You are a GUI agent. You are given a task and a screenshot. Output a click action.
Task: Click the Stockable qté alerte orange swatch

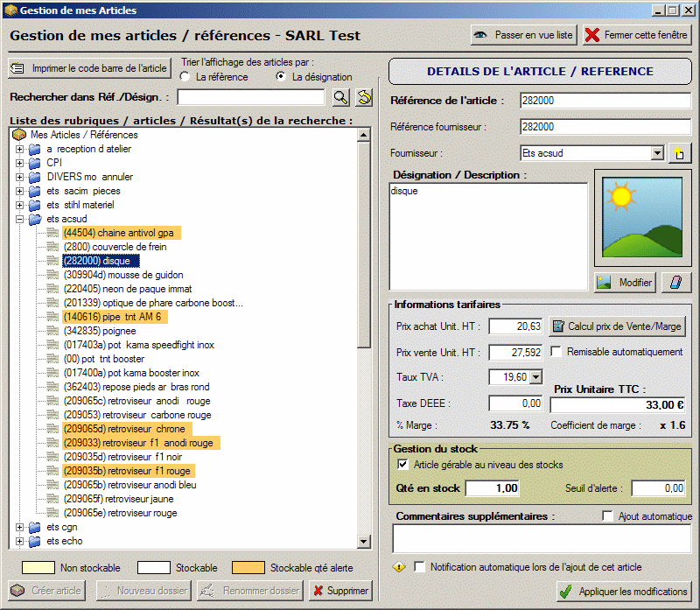248,568
